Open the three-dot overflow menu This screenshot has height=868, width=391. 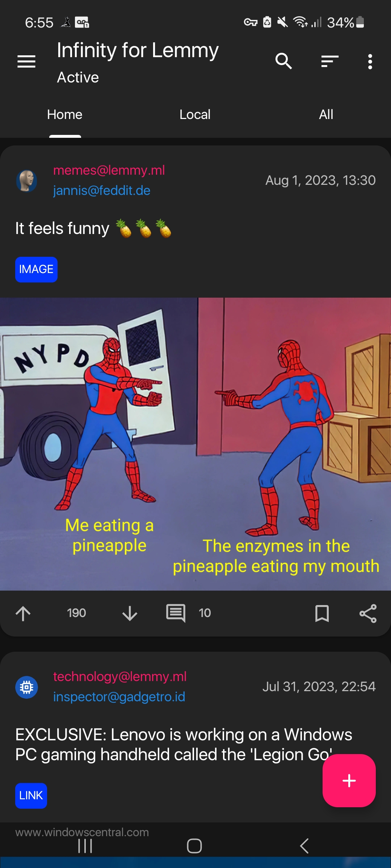[x=370, y=61]
